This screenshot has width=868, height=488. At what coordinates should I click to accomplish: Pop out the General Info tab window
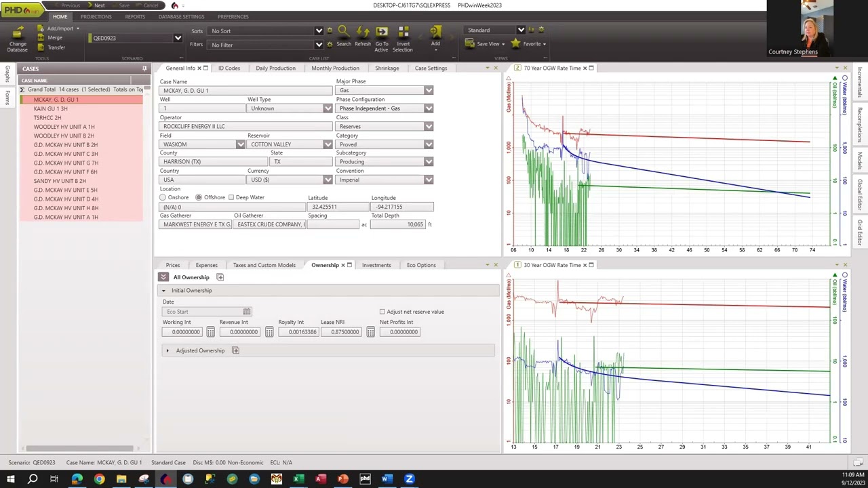click(x=205, y=68)
